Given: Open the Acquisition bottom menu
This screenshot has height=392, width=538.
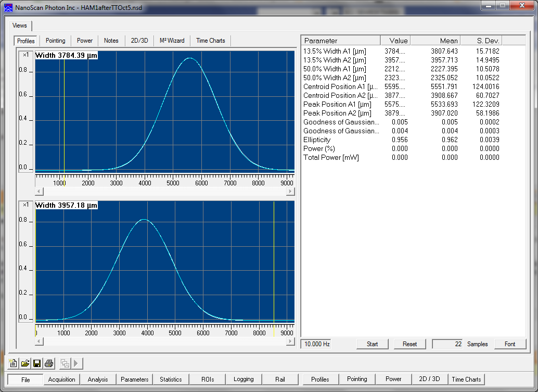Looking at the screenshot, I should click(x=62, y=380).
